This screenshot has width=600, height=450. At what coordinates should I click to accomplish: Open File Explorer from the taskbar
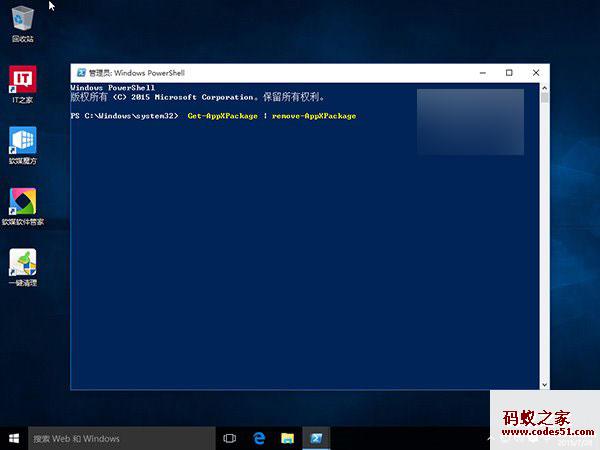pos(287,438)
